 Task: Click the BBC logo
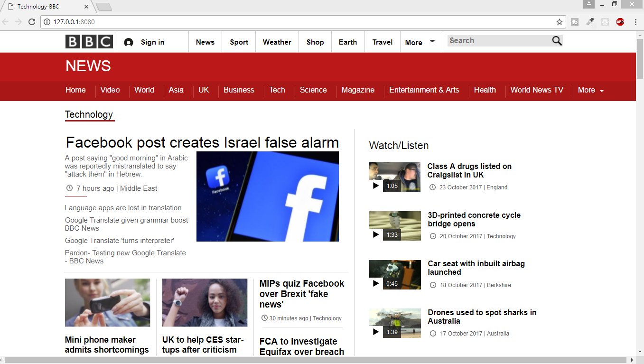click(89, 42)
